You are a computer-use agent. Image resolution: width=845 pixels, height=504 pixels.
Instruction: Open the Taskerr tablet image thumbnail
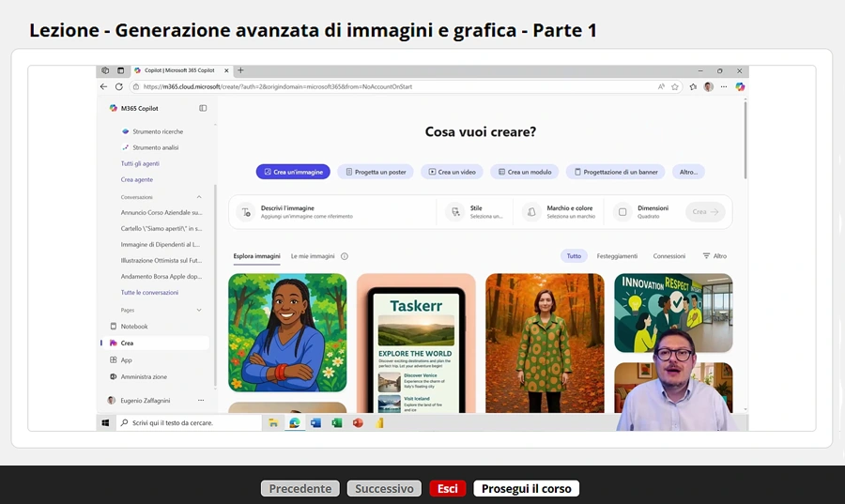(x=416, y=343)
